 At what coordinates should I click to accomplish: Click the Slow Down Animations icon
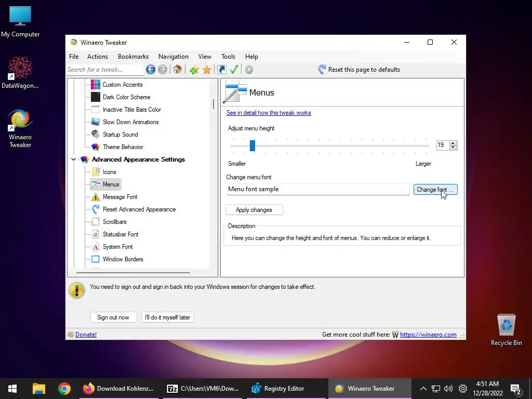coord(96,122)
